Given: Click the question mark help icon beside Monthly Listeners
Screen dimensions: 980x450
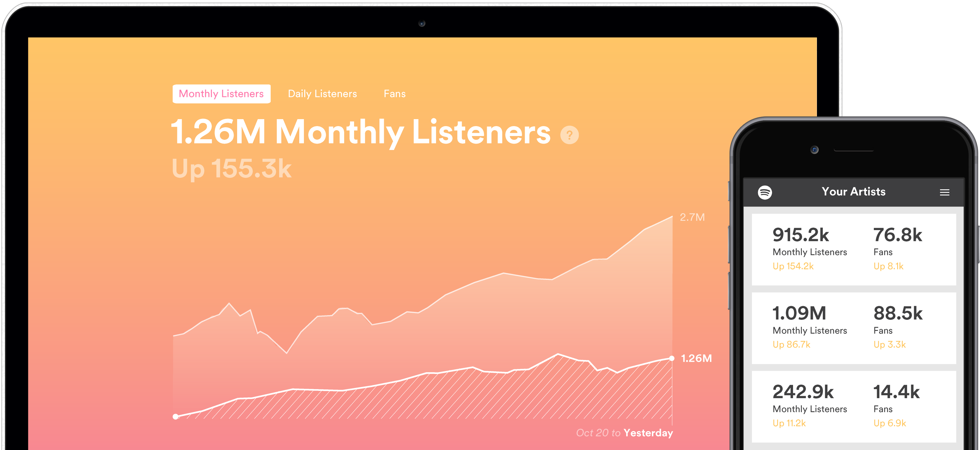Looking at the screenshot, I should coord(570,135).
